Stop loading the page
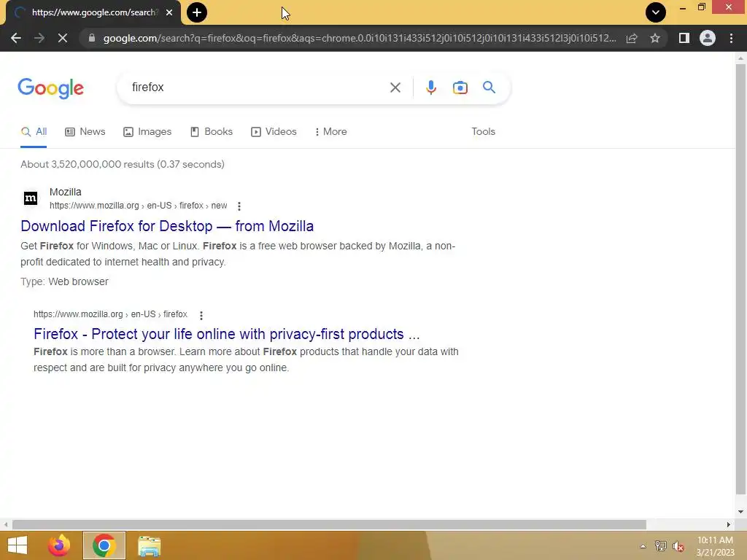Screen dimensions: 747x560 [63, 38]
